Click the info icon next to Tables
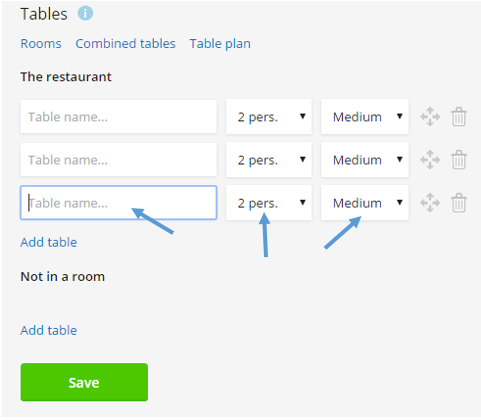This screenshot has height=420, width=481. coord(85,14)
